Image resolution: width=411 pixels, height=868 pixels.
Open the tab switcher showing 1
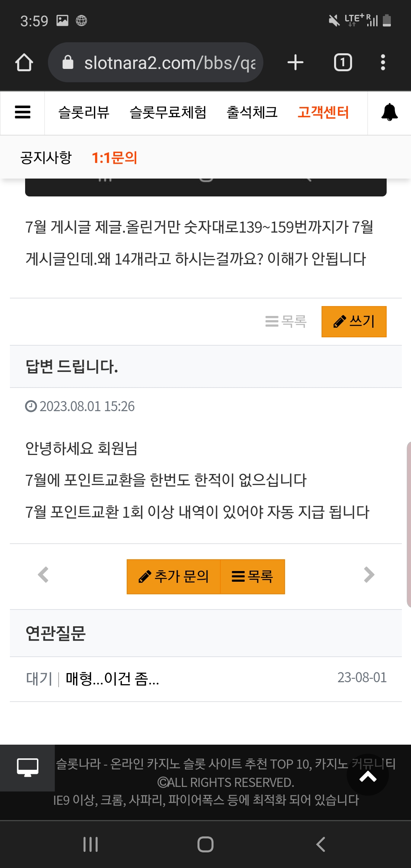(343, 62)
